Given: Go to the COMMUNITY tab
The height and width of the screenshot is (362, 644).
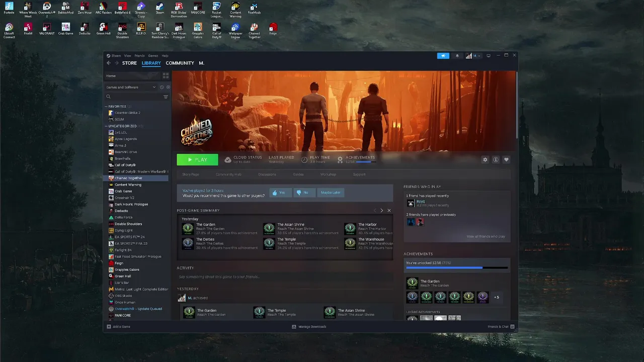Looking at the screenshot, I should pos(180,63).
